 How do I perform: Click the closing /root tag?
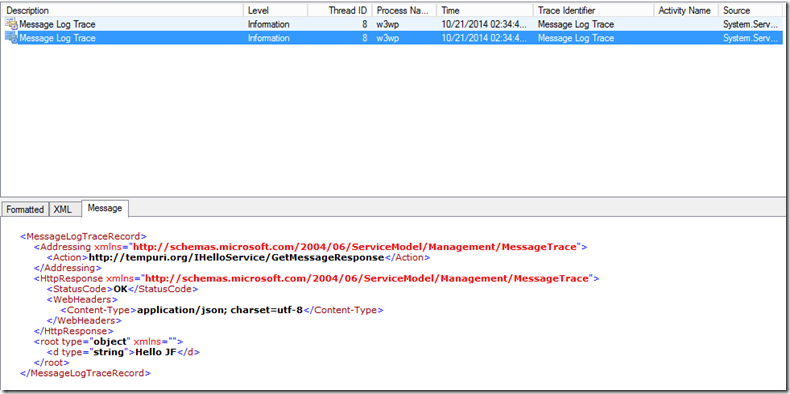51,362
